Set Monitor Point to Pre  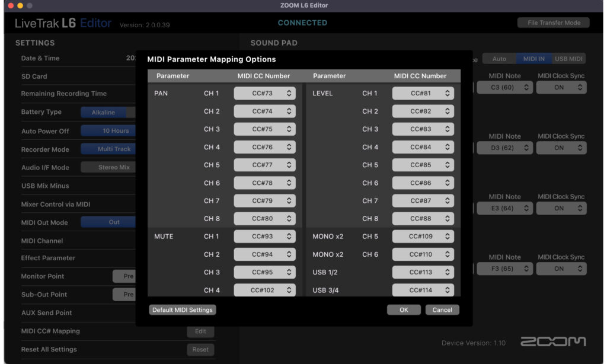click(124, 276)
